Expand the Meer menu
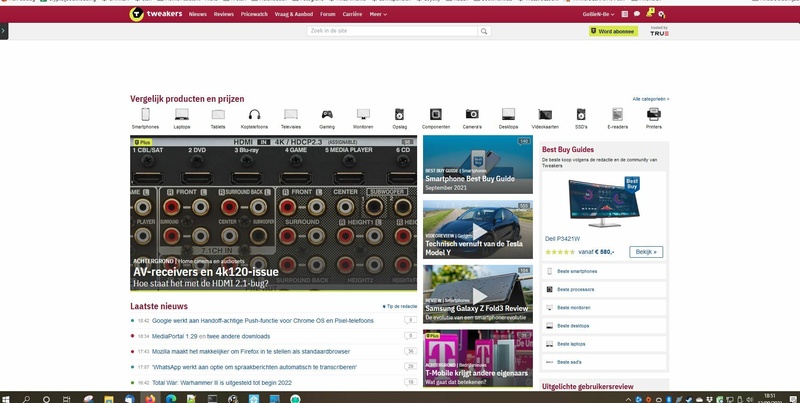This screenshot has height=403, width=800. [x=378, y=14]
